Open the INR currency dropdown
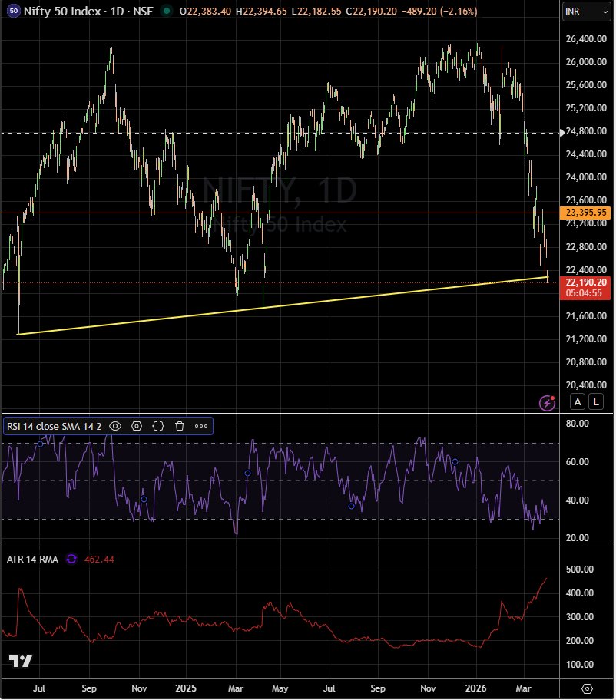The image size is (616, 700). pos(586,12)
